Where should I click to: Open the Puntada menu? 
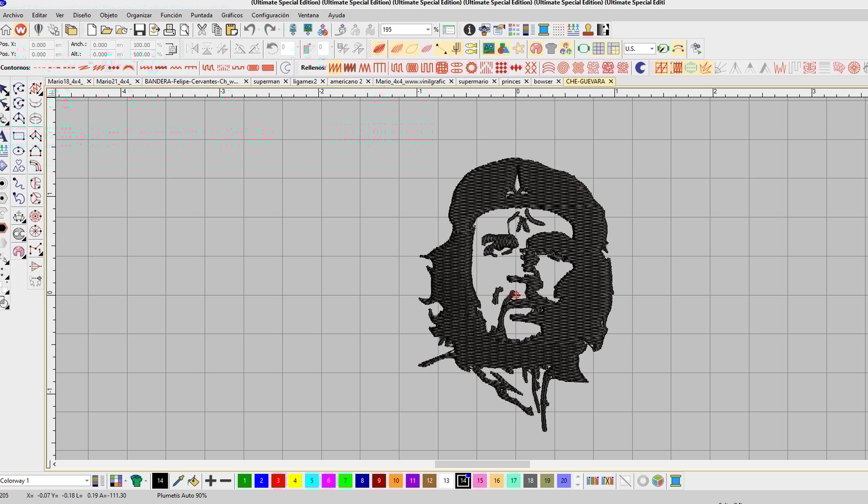tap(201, 15)
